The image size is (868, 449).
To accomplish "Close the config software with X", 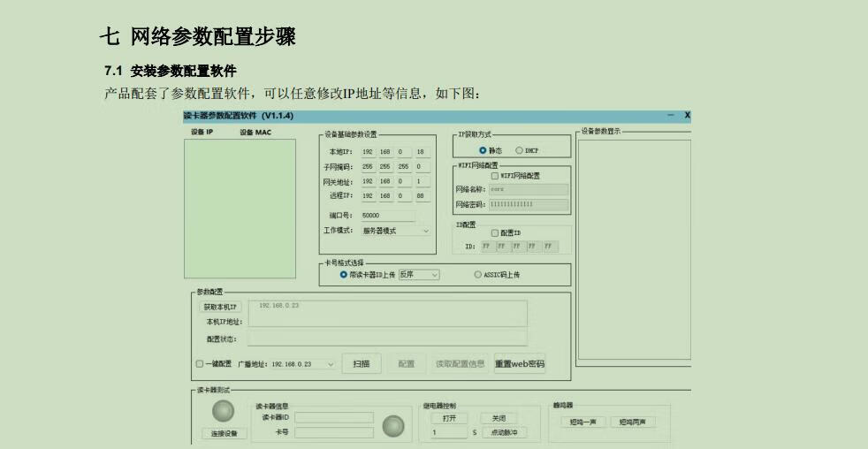I will tap(687, 116).
